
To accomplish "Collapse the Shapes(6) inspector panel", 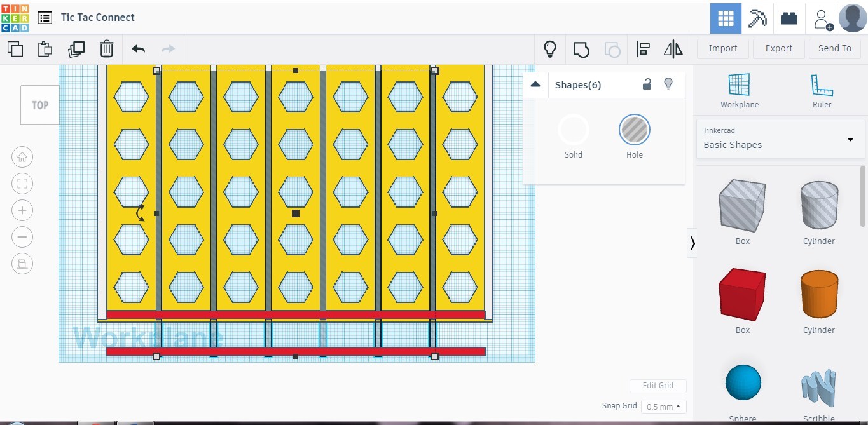I will pos(535,84).
